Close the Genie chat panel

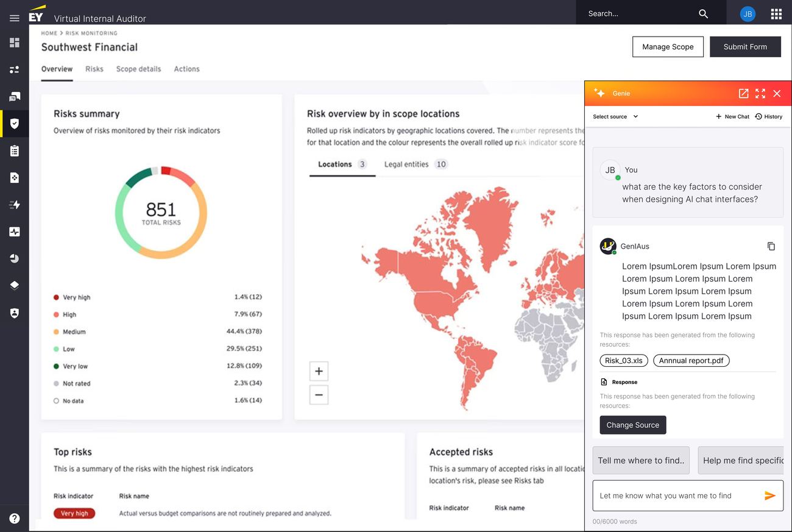777,93
